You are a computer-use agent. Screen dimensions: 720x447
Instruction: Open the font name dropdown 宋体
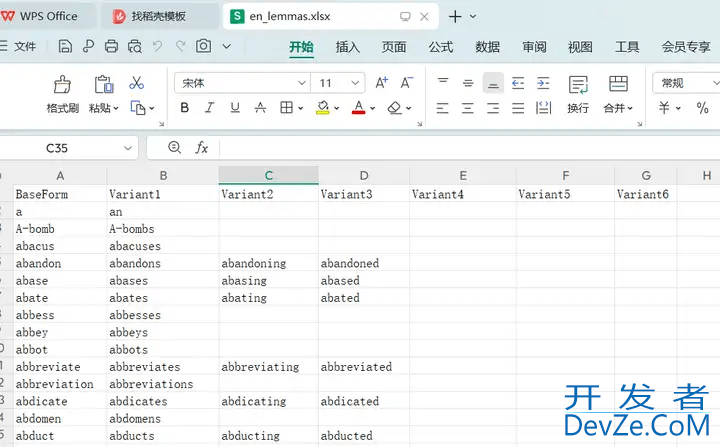tap(302, 83)
